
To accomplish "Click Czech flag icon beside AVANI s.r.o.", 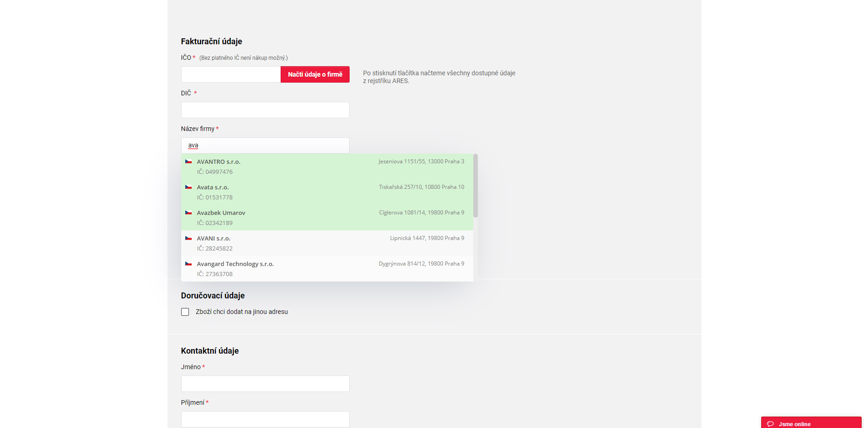I will 188,238.
